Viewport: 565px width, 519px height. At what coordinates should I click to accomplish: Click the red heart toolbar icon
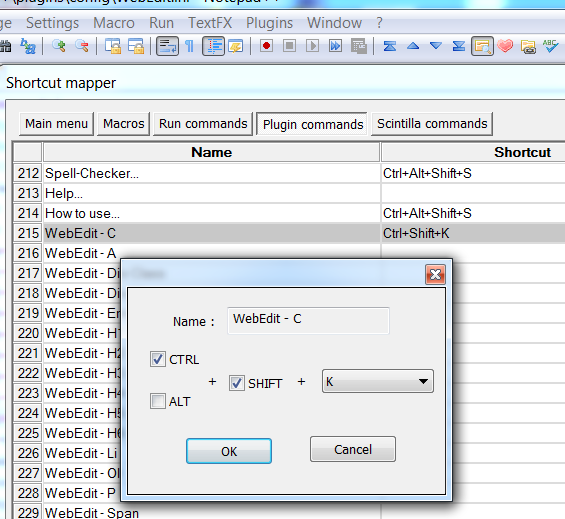tap(505, 46)
